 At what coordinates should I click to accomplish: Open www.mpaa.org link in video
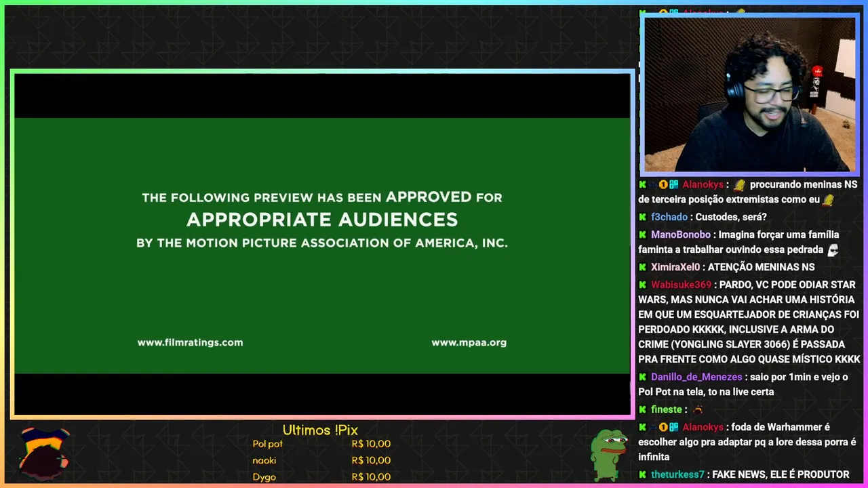coord(469,342)
